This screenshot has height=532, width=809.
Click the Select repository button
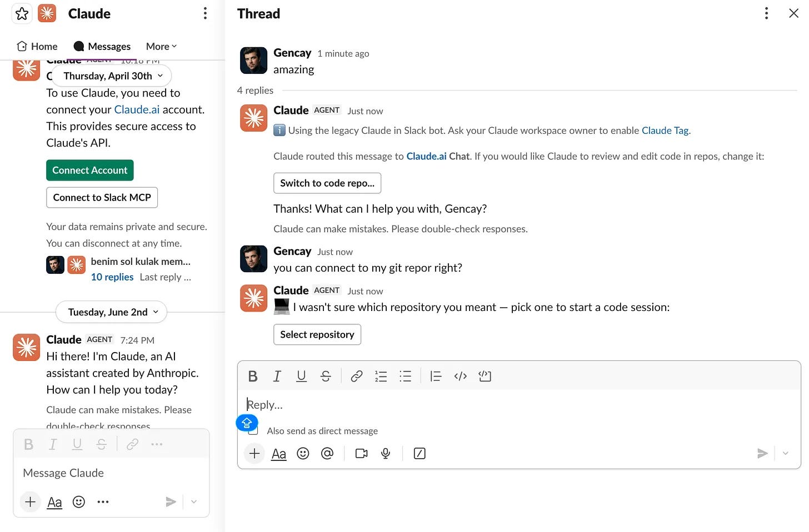click(x=317, y=335)
